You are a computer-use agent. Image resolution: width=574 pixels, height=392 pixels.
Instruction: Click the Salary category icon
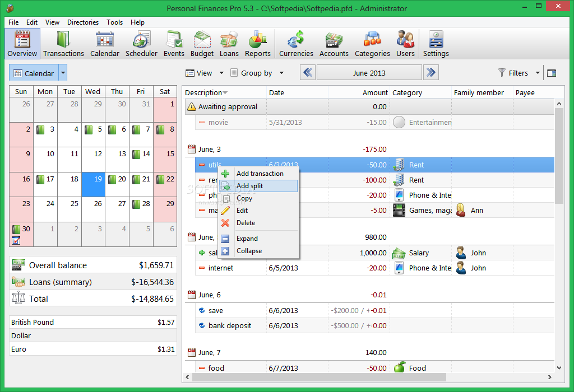tap(399, 253)
